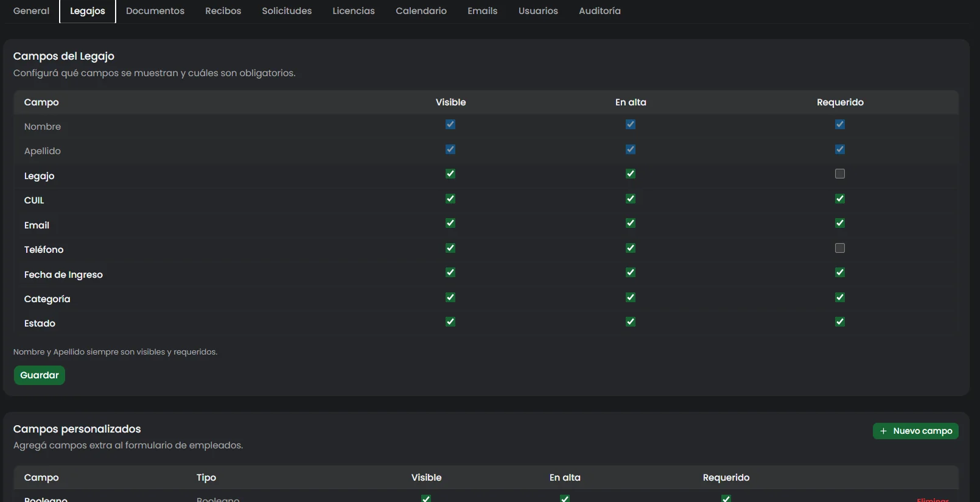Viewport: 980px width, 502px height.
Task: Uncheck Visible for Fecha de Ingreso
Action: (x=450, y=272)
